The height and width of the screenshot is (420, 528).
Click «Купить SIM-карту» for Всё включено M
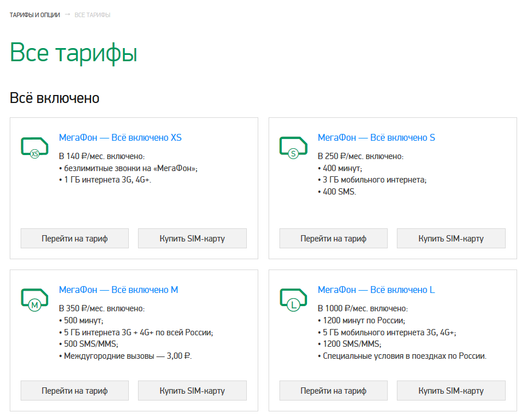pyautogui.click(x=192, y=391)
